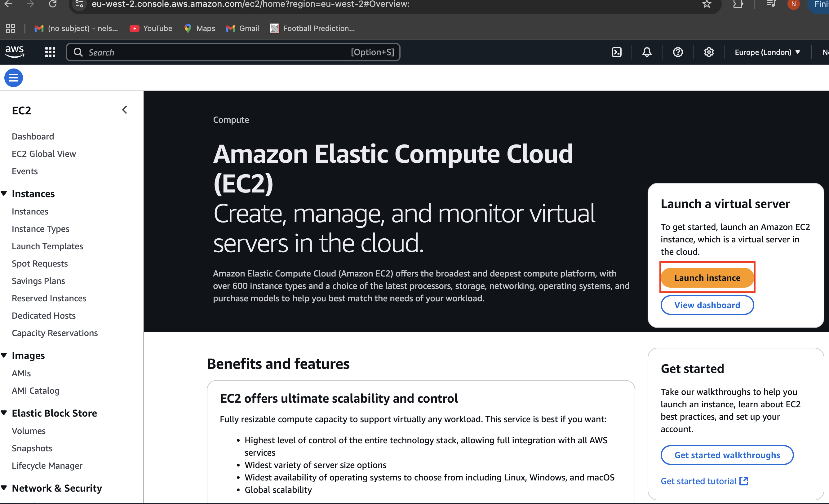This screenshot has width=829, height=504.
Task: Click the View dashboard button
Action: pos(707,305)
